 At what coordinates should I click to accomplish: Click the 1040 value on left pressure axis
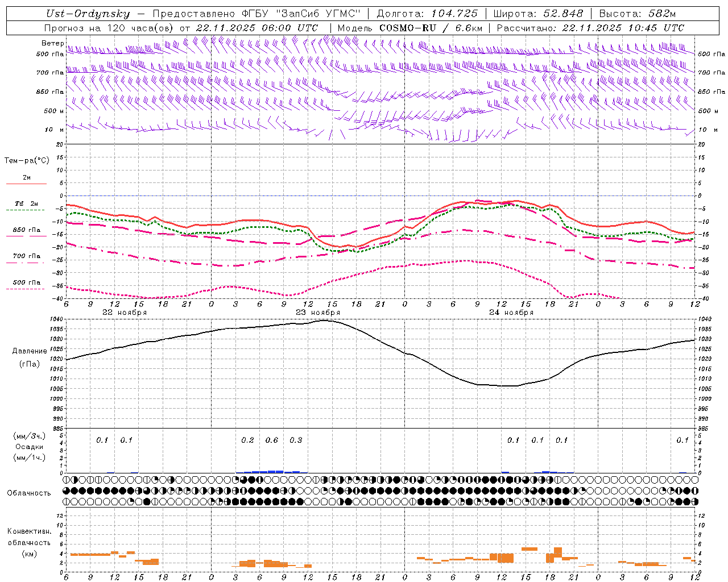click(57, 319)
